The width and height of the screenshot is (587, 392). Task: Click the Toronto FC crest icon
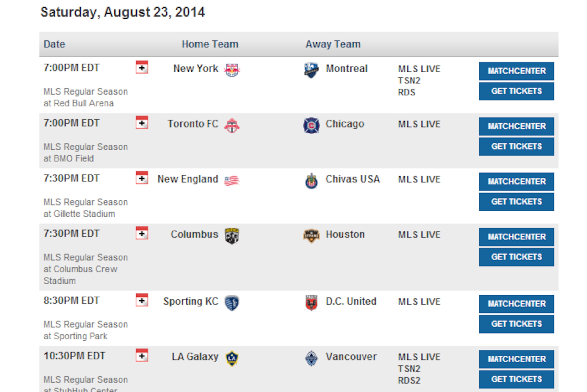[x=232, y=125]
